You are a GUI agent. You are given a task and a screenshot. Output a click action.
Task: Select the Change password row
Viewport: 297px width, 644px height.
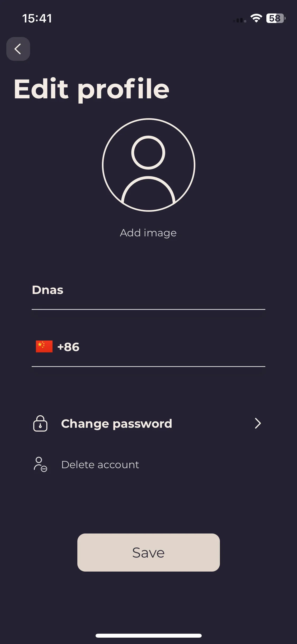click(148, 423)
